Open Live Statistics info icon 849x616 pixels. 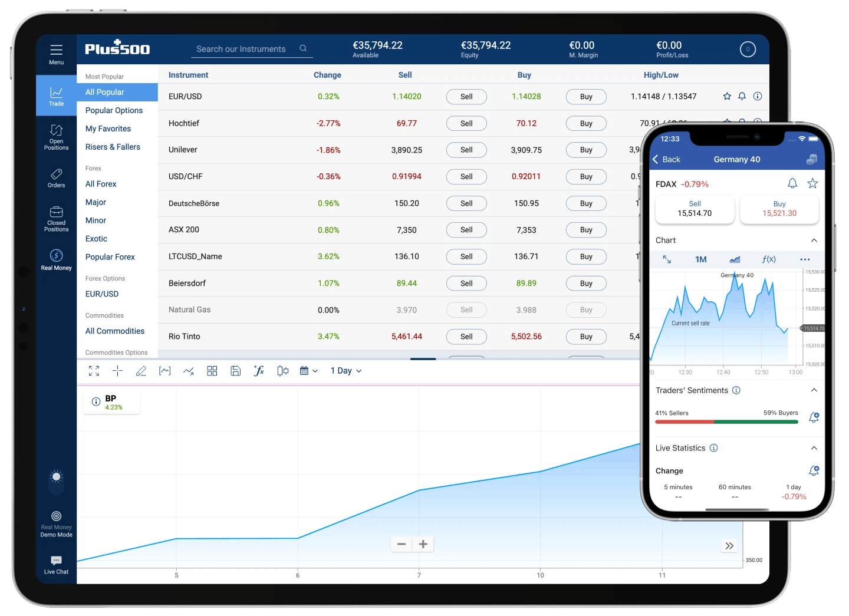point(714,448)
